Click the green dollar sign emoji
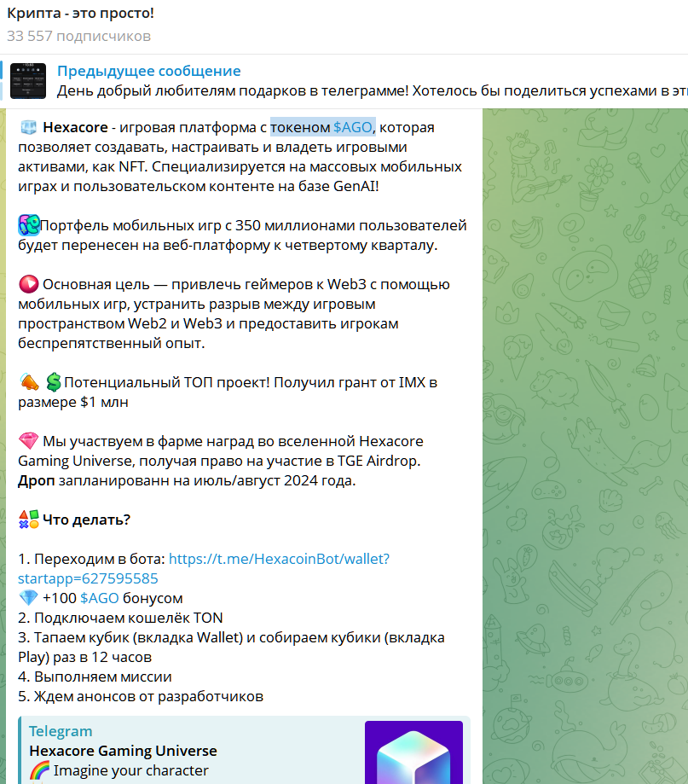Screen dimensions: 688x784 pos(54,382)
